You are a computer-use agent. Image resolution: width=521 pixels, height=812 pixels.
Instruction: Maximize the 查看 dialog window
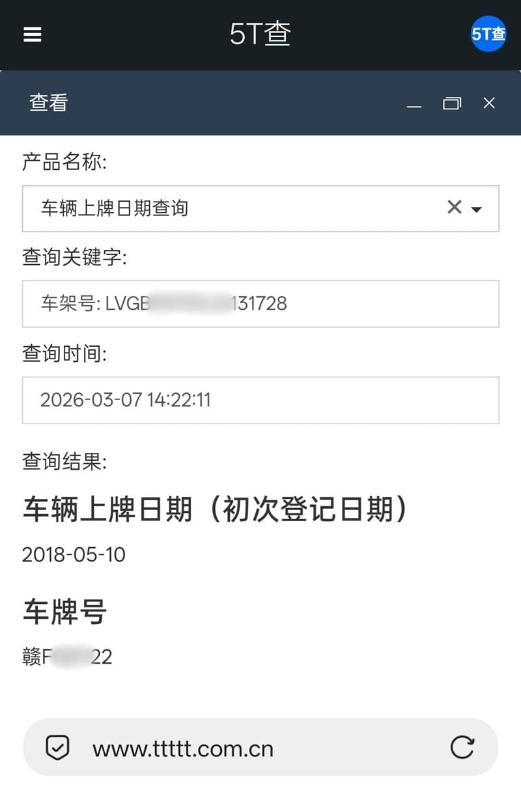pyautogui.click(x=451, y=103)
